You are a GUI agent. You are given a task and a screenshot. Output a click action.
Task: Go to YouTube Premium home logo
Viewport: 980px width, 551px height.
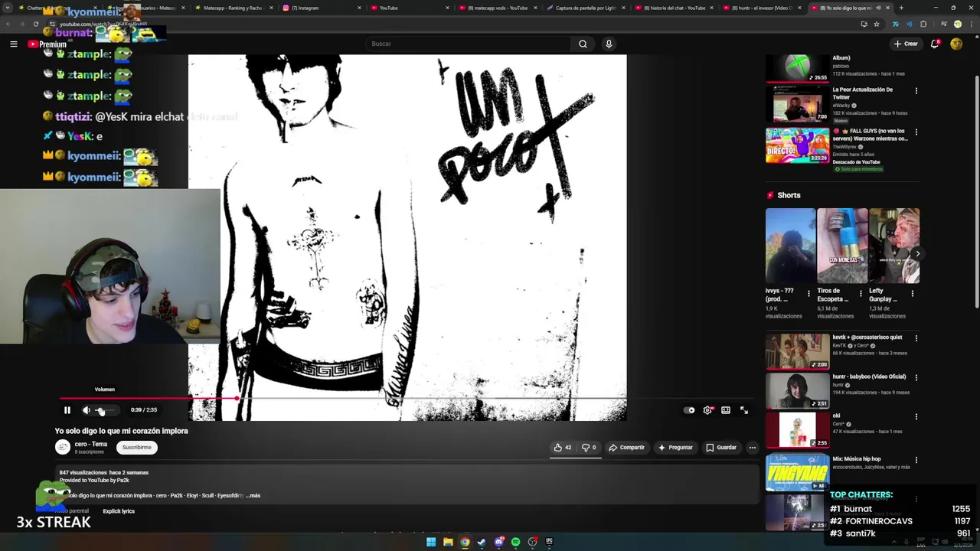click(x=47, y=44)
